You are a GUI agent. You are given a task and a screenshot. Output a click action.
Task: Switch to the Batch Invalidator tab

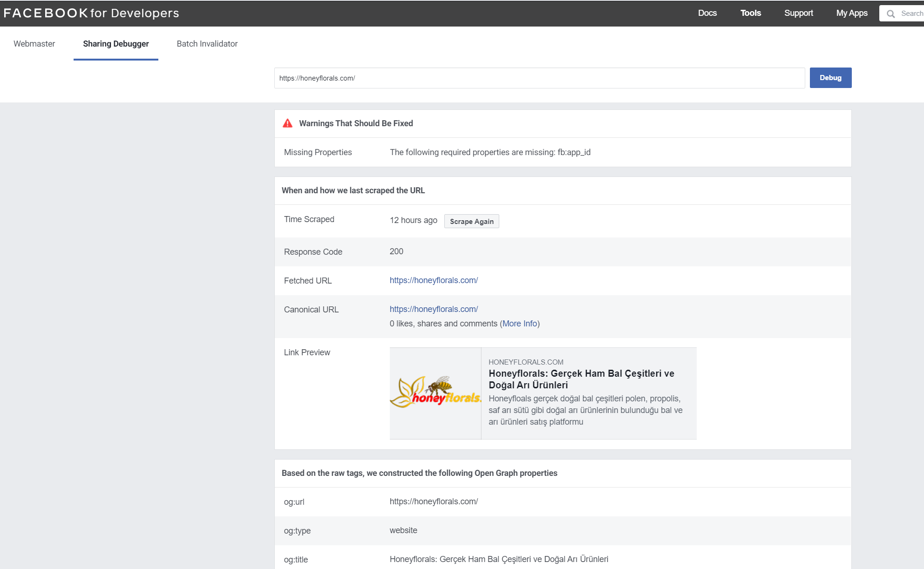(x=207, y=44)
